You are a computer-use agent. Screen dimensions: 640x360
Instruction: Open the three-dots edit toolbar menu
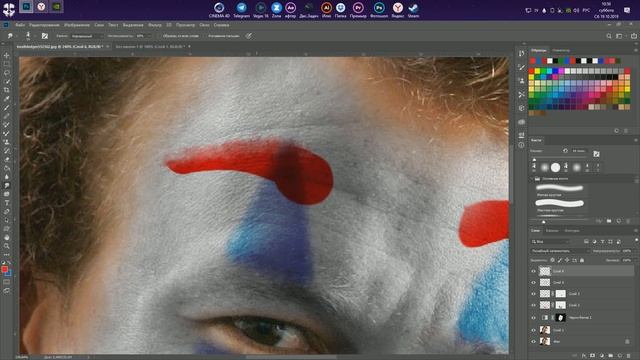click(6, 254)
